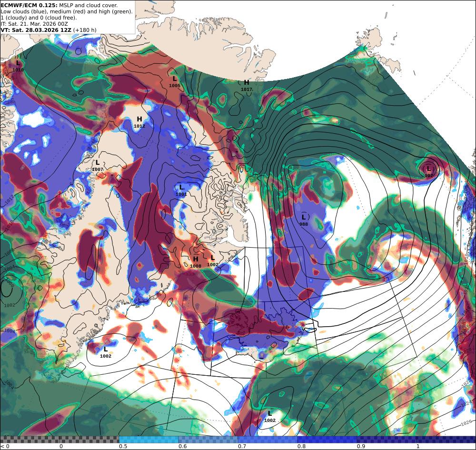Image resolution: width=476 pixels, height=450 pixels.
Task: Click the '0.5' colorbar tick label
Action: click(123, 446)
